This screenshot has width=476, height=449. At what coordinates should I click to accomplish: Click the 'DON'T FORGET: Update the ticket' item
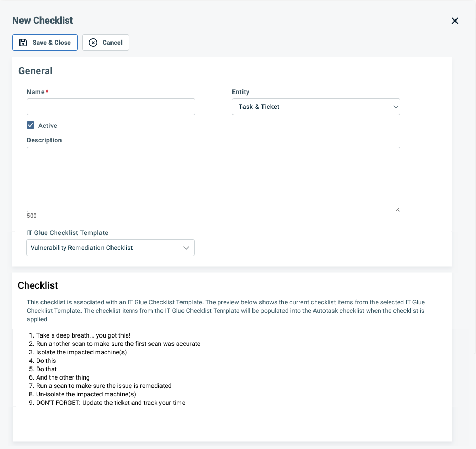(x=110, y=403)
